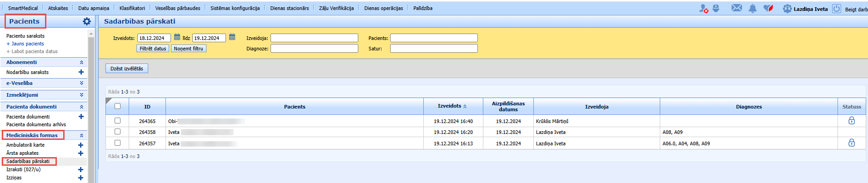Click the nurse with cap icon
The image size is (868, 183).
click(x=716, y=8)
